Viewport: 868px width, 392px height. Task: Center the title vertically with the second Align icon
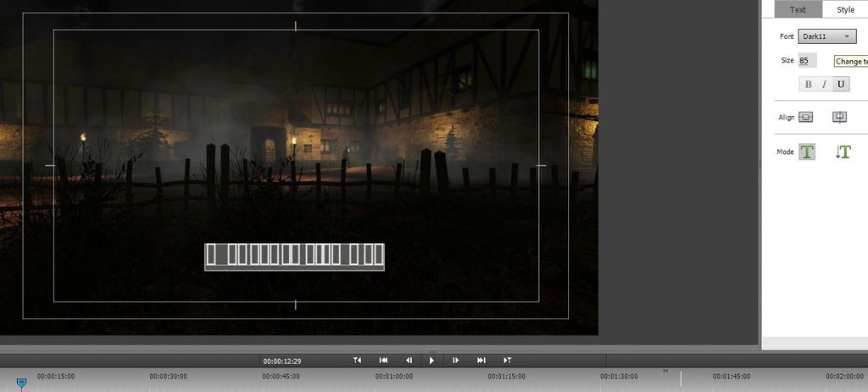click(840, 117)
